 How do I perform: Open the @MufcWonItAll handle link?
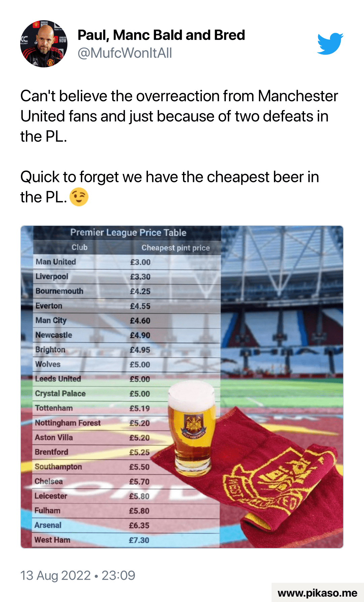[125, 53]
